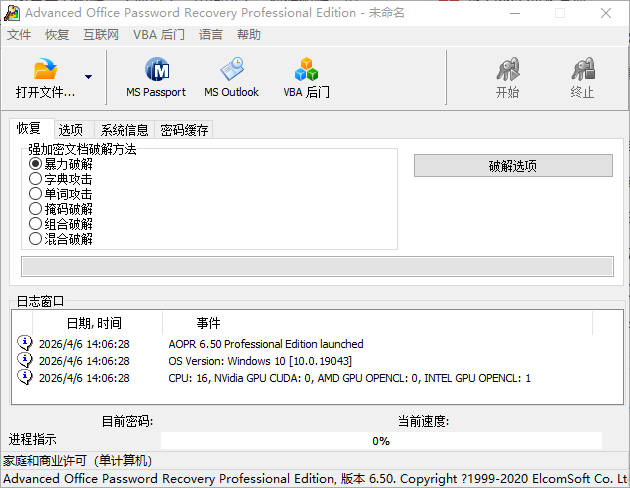Click info icon of CPU log row
The height and width of the screenshot is (488, 630).
click(25, 377)
